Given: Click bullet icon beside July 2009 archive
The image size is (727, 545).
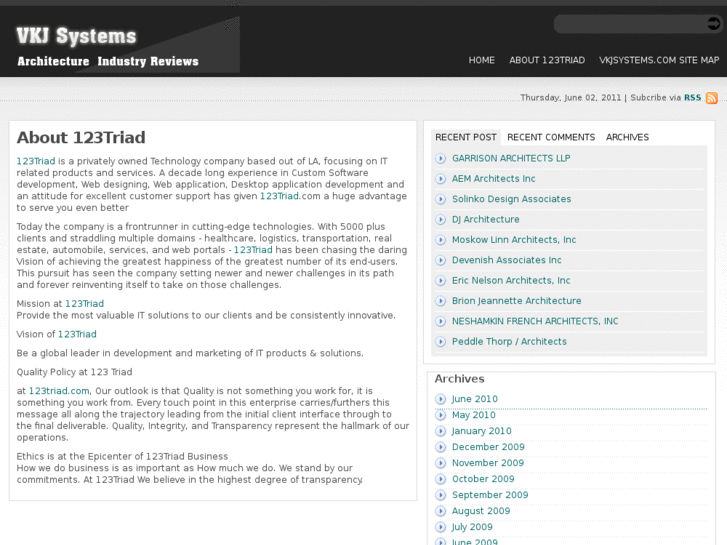Looking at the screenshot, I should tap(440, 527).
